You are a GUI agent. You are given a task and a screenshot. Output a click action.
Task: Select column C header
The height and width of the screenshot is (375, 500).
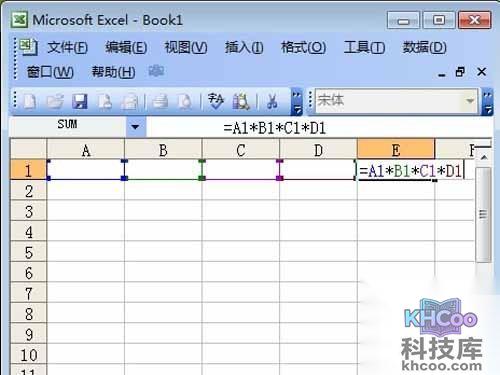tap(241, 150)
